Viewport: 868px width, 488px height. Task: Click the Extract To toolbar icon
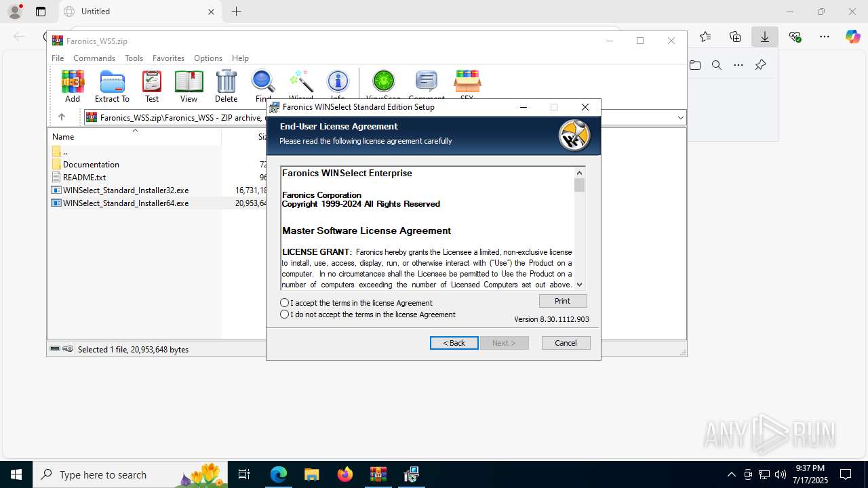pos(112,86)
